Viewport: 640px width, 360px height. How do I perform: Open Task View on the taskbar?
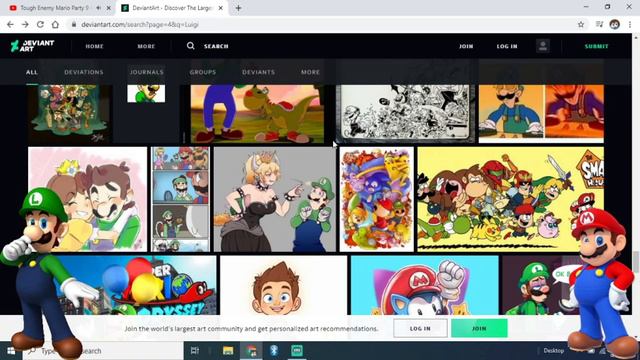point(195,350)
